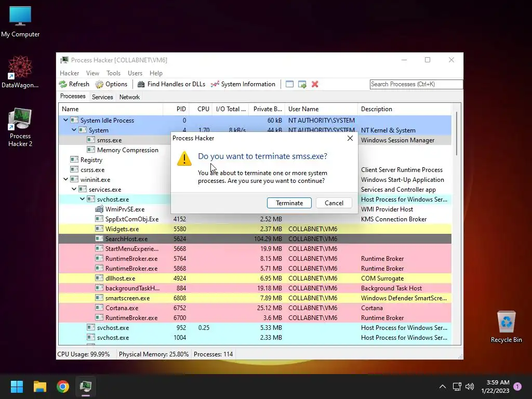This screenshot has height=399, width=532.
Task: Collapse the first svchost.exe node
Action: [82, 199]
